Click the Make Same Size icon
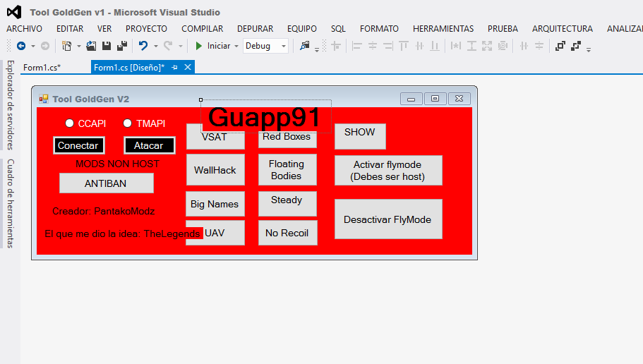 487,46
